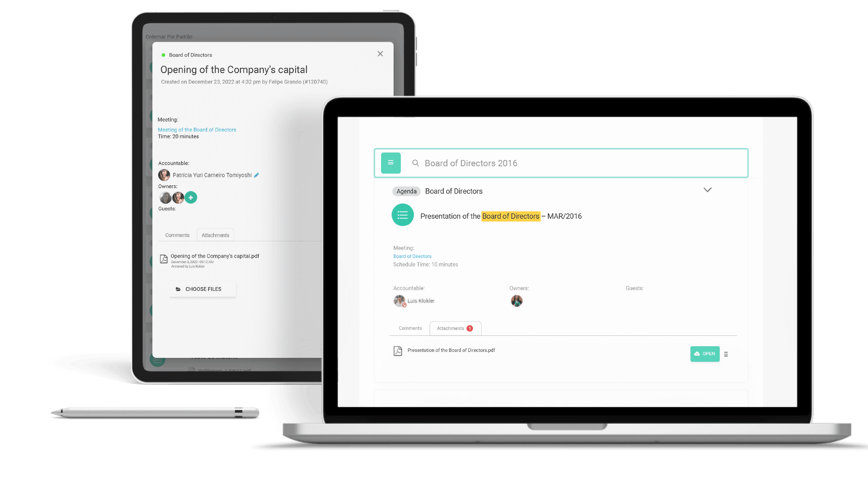The height and width of the screenshot is (488, 868).
Task: Click the green add owner plus icon
Action: point(190,197)
